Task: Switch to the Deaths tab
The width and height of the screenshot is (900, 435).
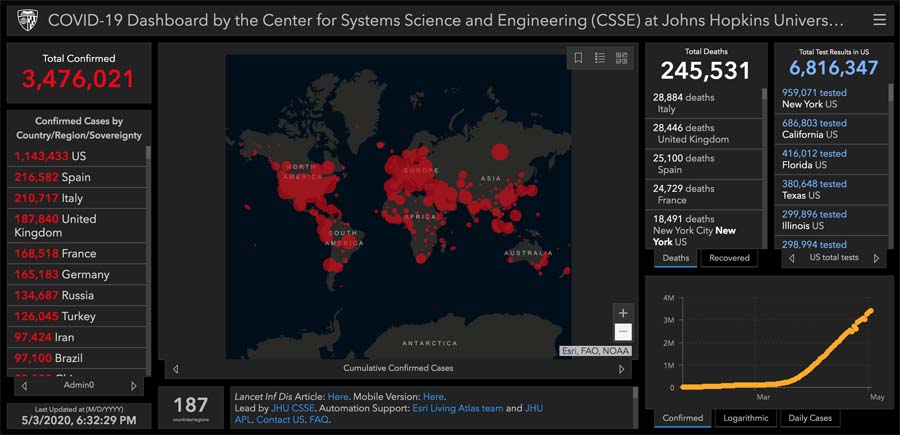Action: click(676, 258)
